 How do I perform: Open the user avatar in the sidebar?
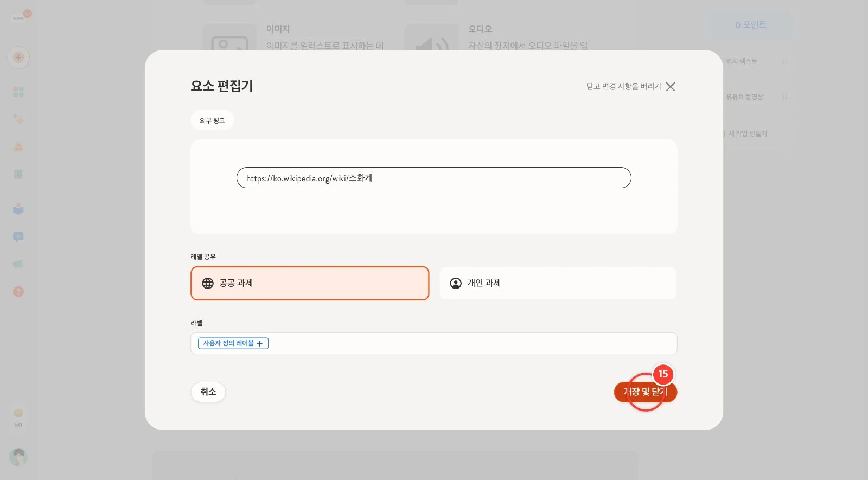(18, 457)
